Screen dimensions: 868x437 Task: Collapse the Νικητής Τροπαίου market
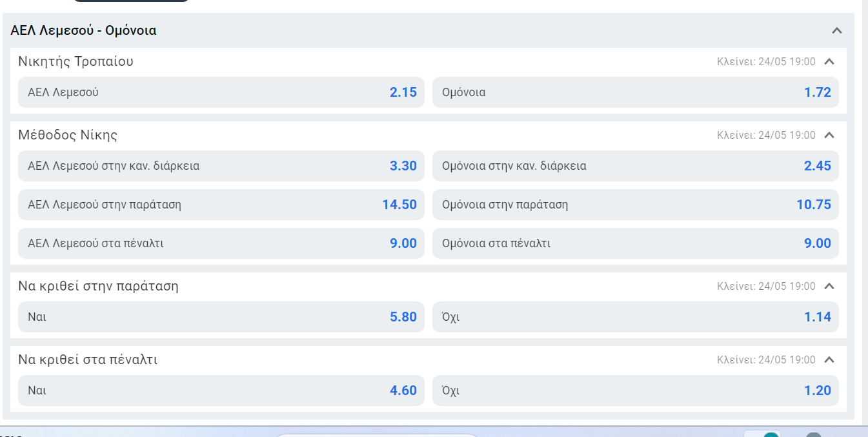tap(830, 62)
